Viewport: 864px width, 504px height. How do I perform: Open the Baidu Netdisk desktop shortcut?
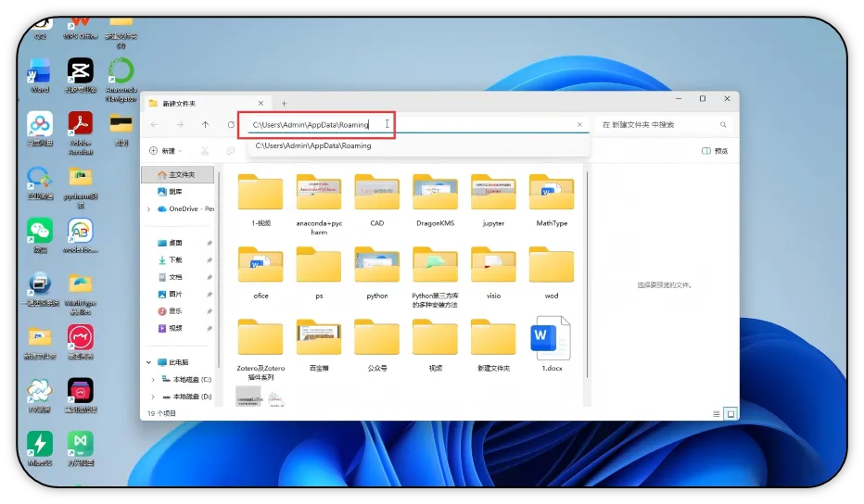(x=40, y=129)
